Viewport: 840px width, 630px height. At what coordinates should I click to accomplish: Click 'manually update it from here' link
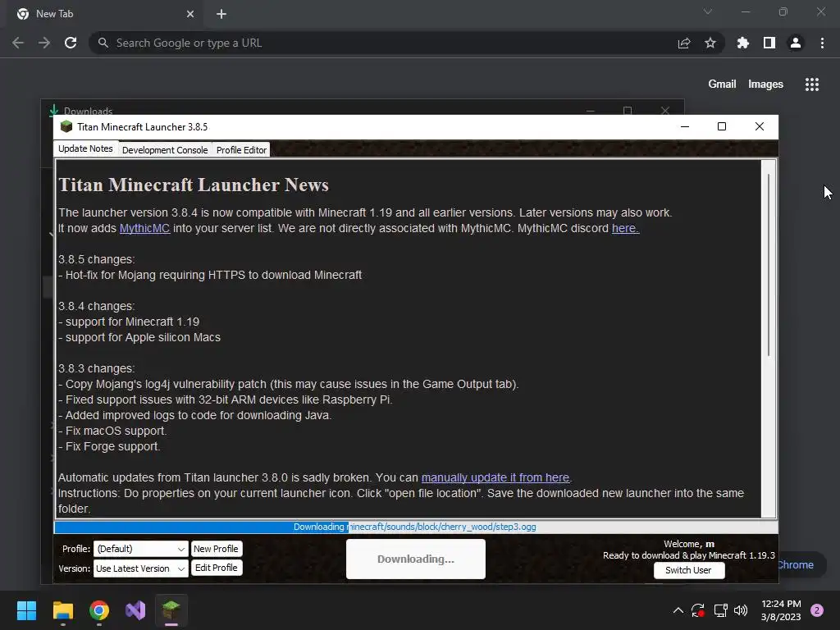[x=495, y=477]
